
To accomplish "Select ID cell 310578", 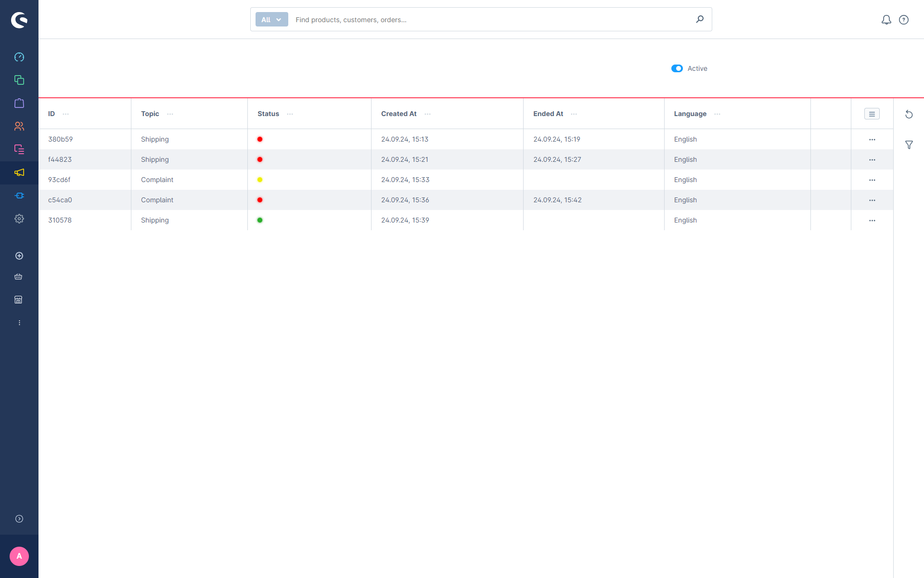I will [60, 220].
